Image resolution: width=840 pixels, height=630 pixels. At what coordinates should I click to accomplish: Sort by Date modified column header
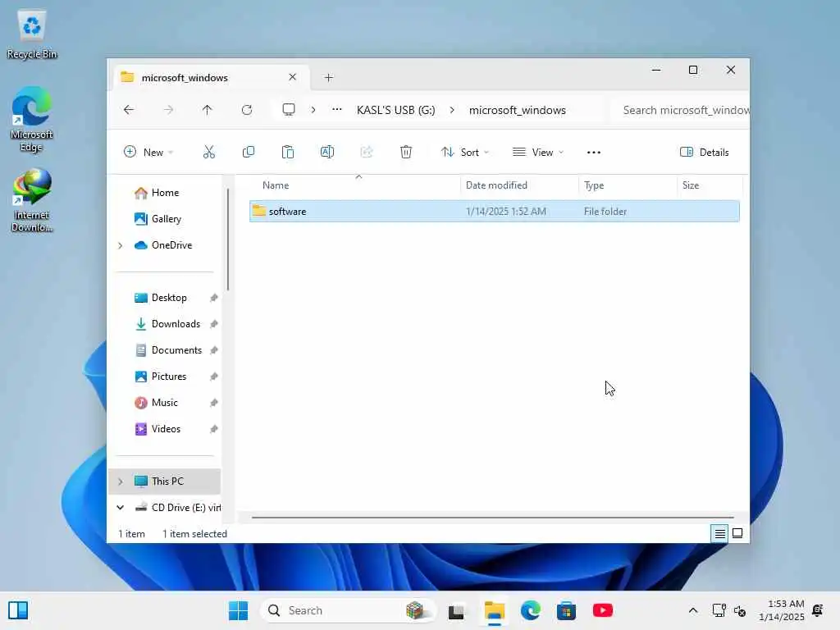point(519,185)
